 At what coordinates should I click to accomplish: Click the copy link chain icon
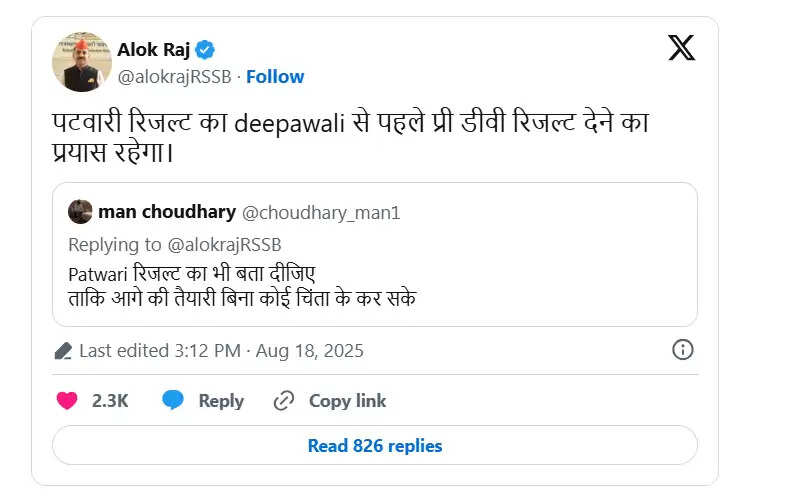[284, 401]
